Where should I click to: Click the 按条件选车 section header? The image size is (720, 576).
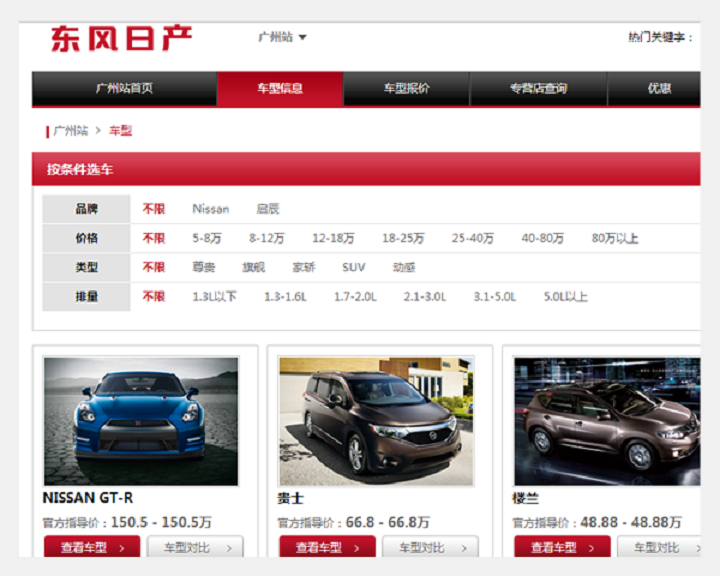tap(366, 169)
